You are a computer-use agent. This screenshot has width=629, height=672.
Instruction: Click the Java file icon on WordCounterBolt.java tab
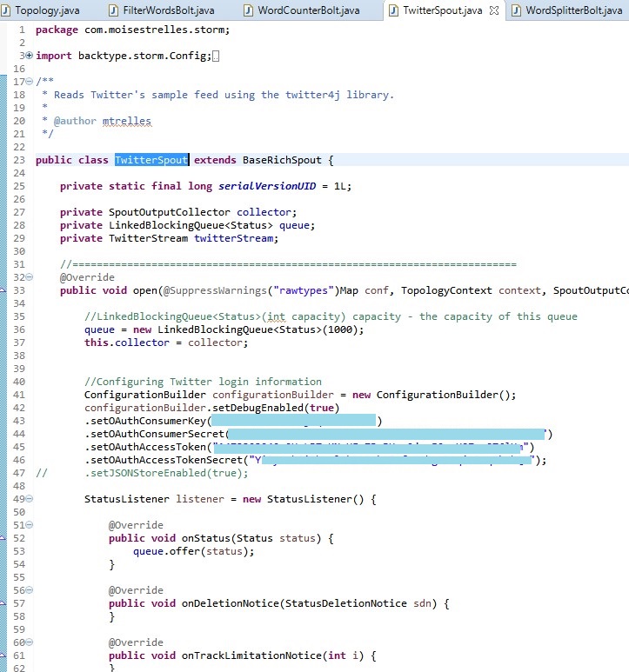(248, 10)
